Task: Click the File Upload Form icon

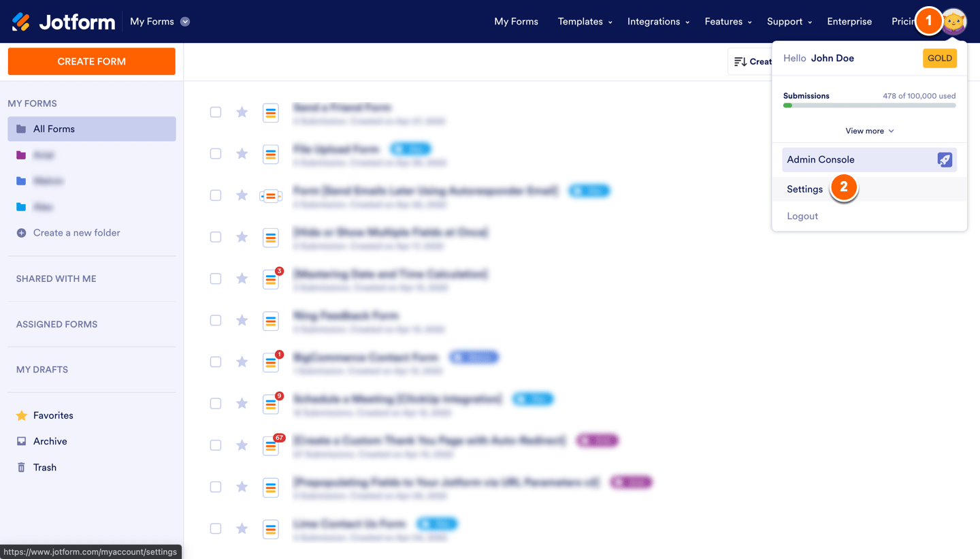Action: [x=271, y=154]
